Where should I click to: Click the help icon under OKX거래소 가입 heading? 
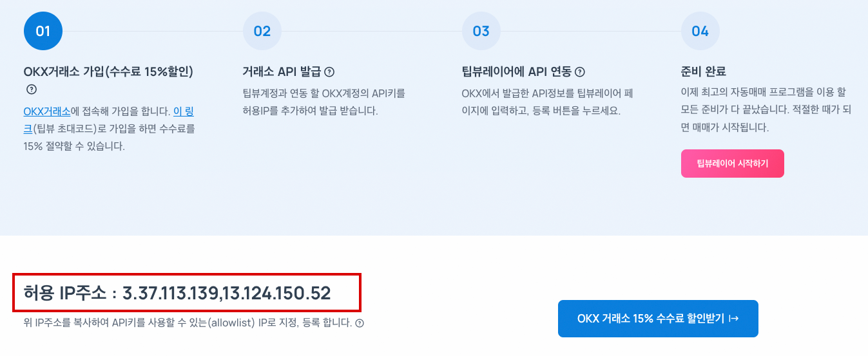coord(31,89)
